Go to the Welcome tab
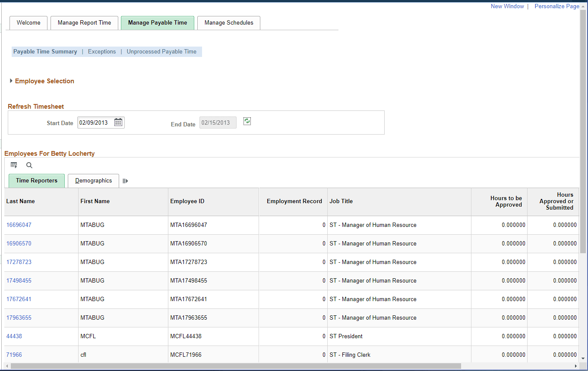 pyautogui.click(x=28, y=22)
